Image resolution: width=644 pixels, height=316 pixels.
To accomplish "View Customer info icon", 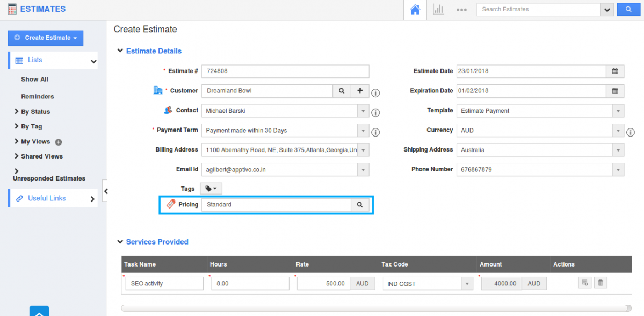I will click(x=375, y=93).
